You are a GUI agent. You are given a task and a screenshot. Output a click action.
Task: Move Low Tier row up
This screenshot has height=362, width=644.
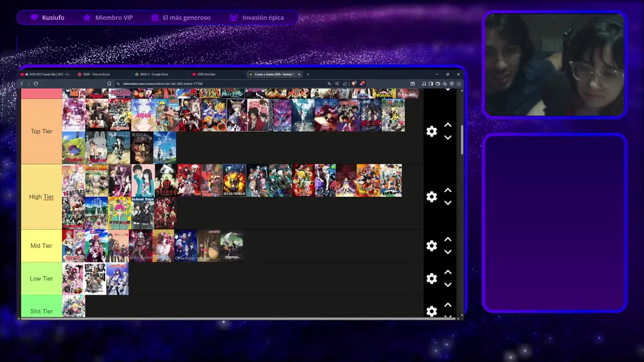pyautogui.click(x=448, y=273)
